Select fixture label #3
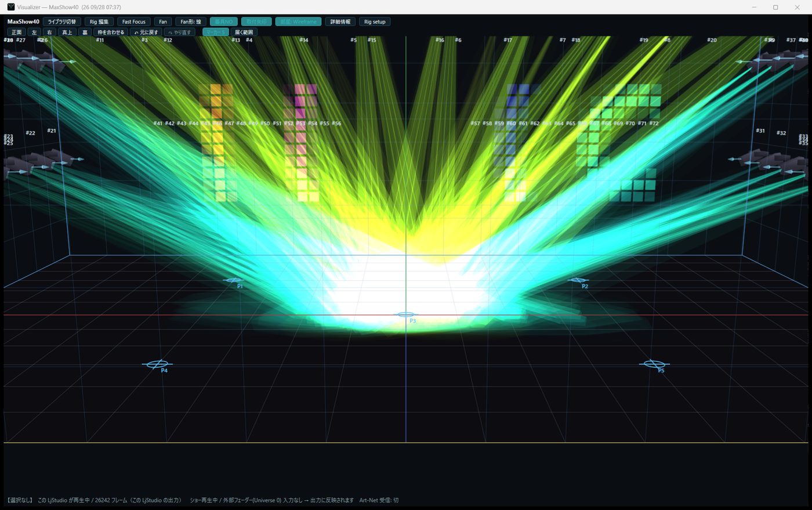 coord(144,40)
